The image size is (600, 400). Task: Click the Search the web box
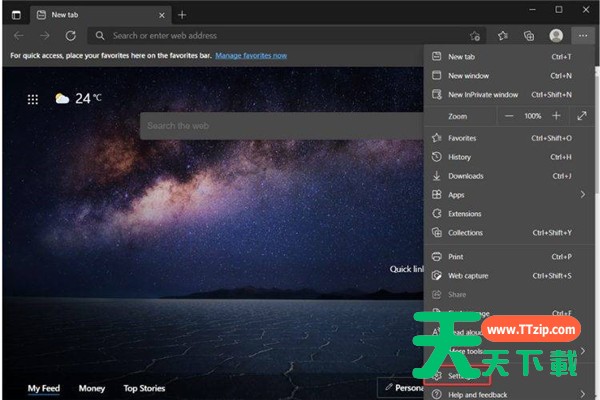coord(282,126)
